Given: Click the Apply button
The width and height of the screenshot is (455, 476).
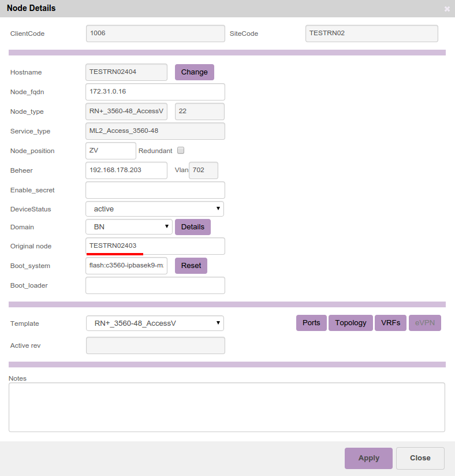Looking at the screenshot, I should (368, 458).
